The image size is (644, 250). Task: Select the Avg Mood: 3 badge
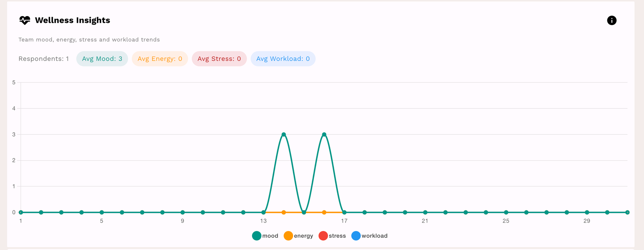point(102,59)
